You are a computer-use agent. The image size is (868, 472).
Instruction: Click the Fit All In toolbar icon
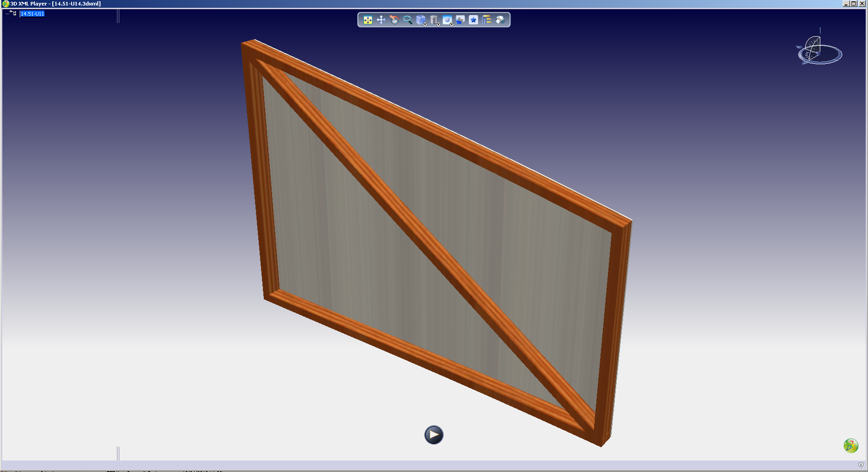click(367, 20)
